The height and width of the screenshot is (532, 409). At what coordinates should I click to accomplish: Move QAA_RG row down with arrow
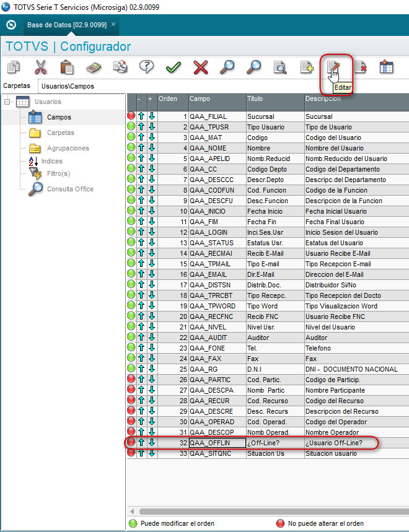pos(152,368)
